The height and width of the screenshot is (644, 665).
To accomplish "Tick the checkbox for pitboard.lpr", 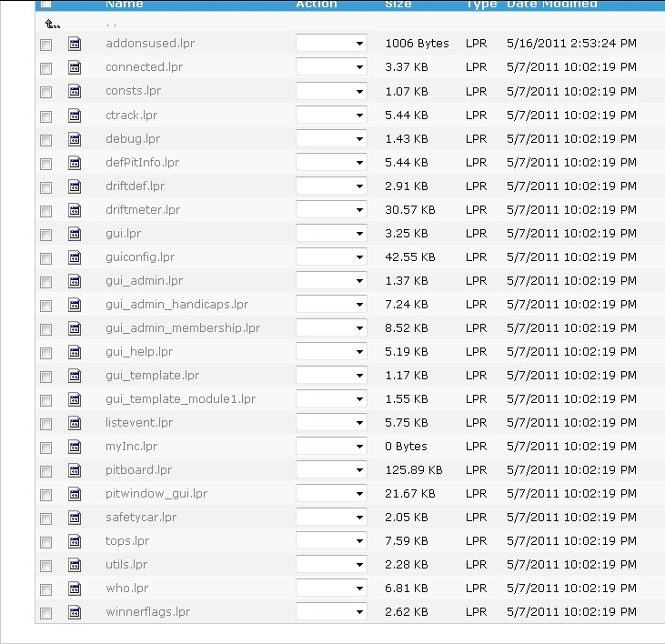I will [45, 471].
